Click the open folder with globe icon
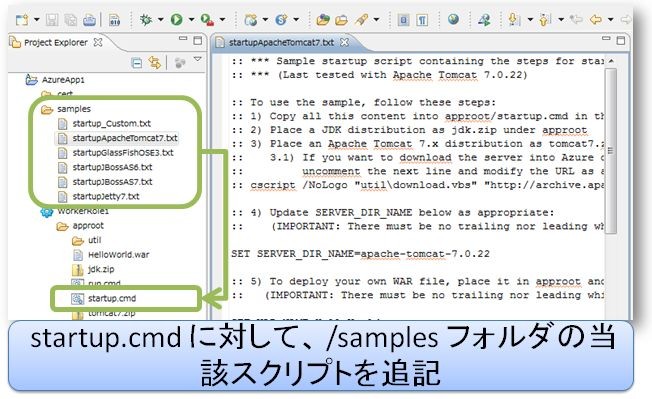The width and height of the screenshot is (652, 399). (323, 20)
